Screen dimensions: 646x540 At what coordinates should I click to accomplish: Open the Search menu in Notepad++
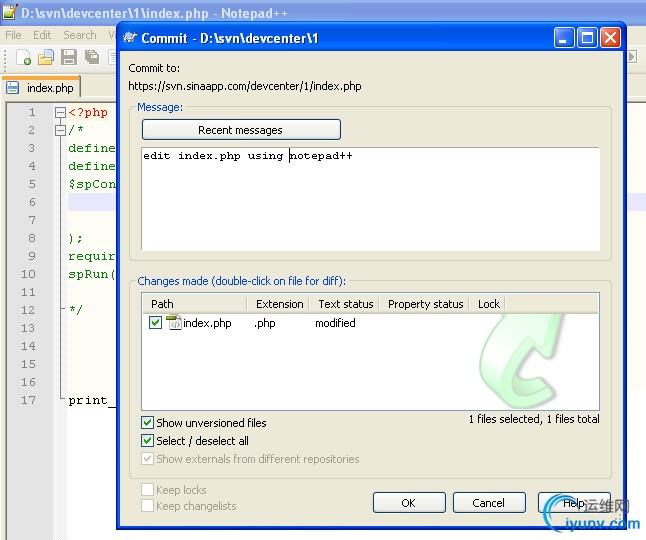coord(80,35)
